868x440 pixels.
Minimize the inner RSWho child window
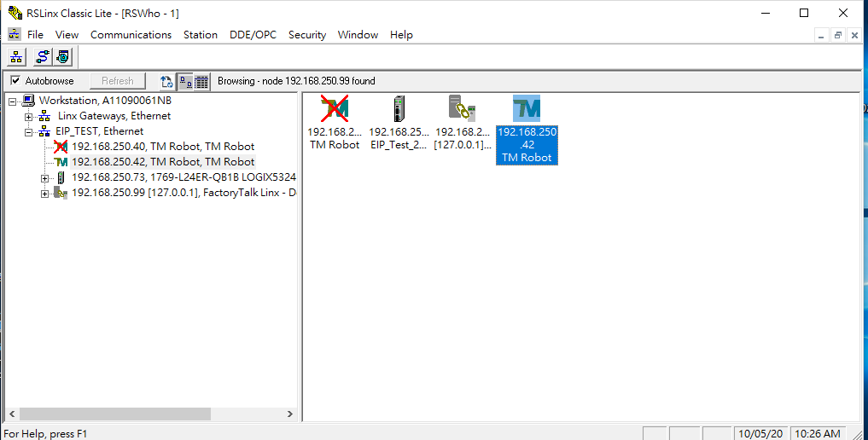point(822,35)
